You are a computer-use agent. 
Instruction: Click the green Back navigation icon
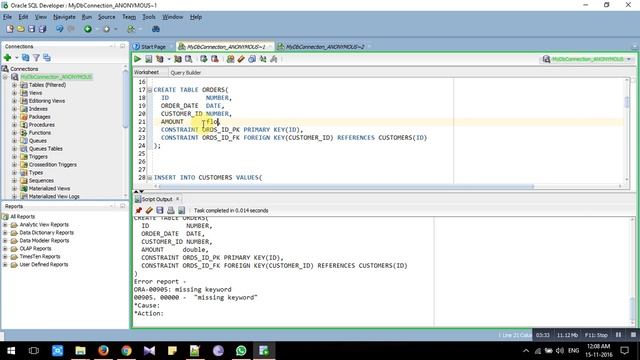(88, 29)
